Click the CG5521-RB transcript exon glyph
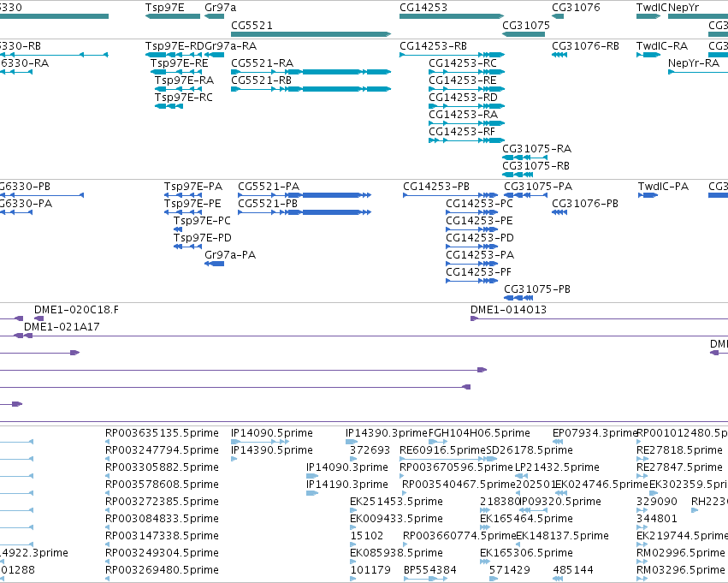Viewport: 728px width, 583px height. 311,89
